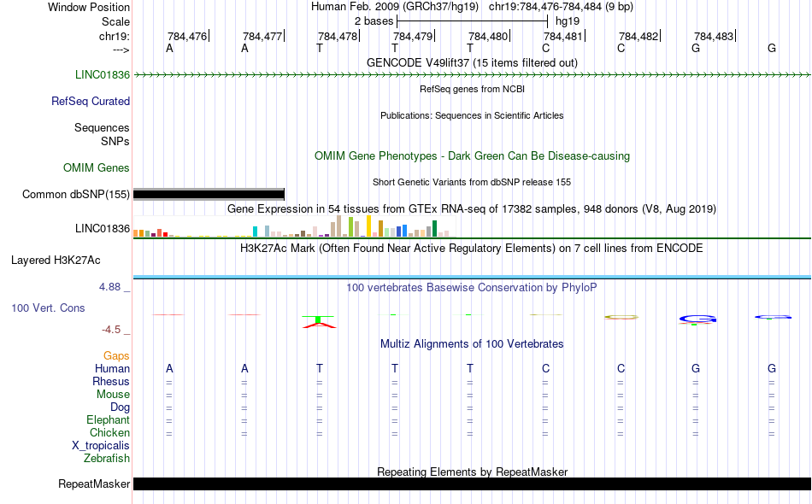The image size is (812, 504).
Task: Select the RepeatMasker track label
Action: click(x=94, y=483)
